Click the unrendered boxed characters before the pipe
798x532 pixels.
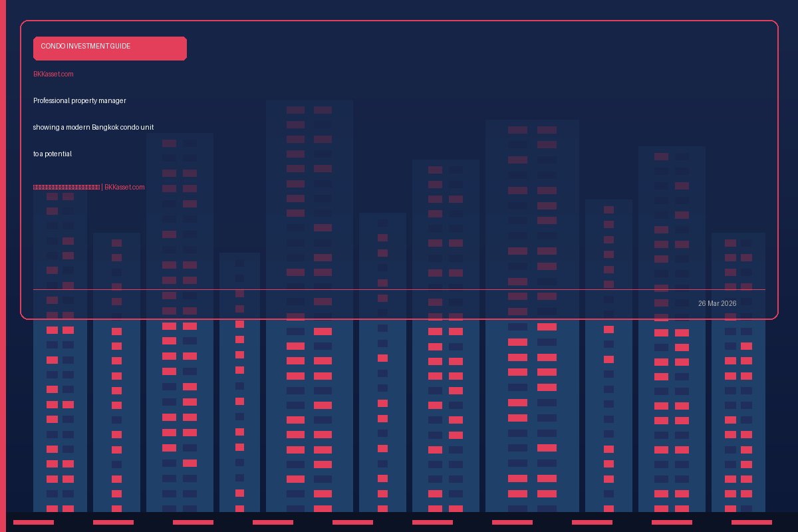click(x=66, y=188)
